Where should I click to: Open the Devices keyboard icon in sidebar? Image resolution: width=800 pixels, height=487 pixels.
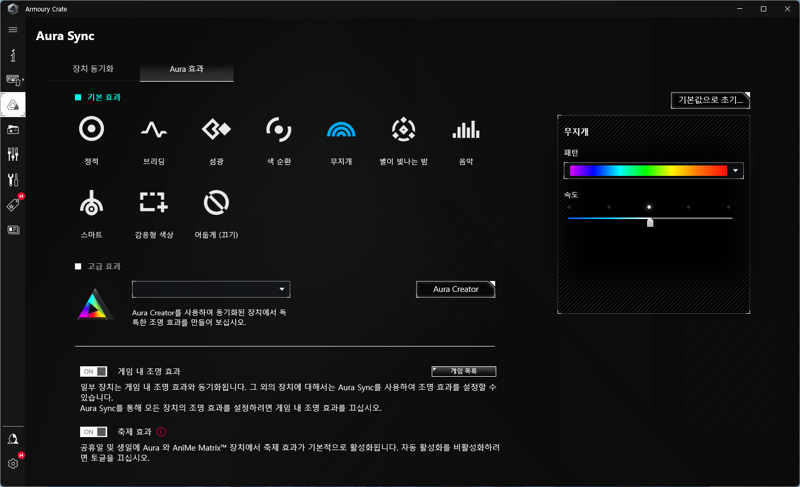[x=14, y=80]
